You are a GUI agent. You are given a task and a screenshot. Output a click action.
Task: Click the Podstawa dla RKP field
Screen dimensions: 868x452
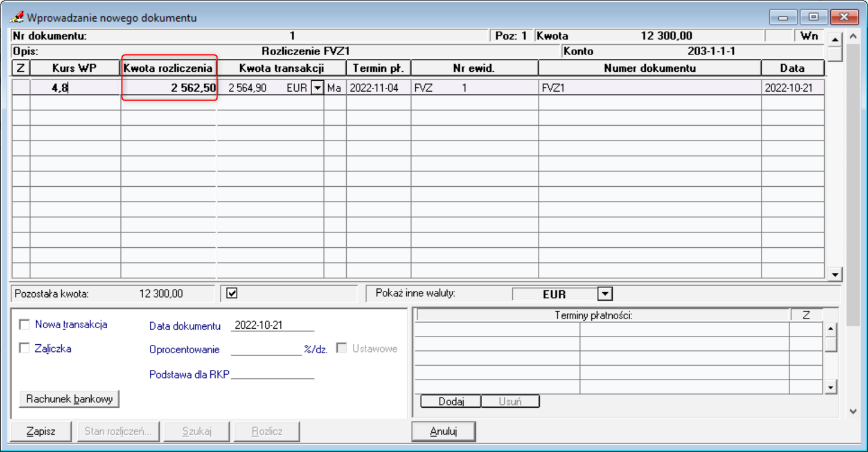[273, 374]
